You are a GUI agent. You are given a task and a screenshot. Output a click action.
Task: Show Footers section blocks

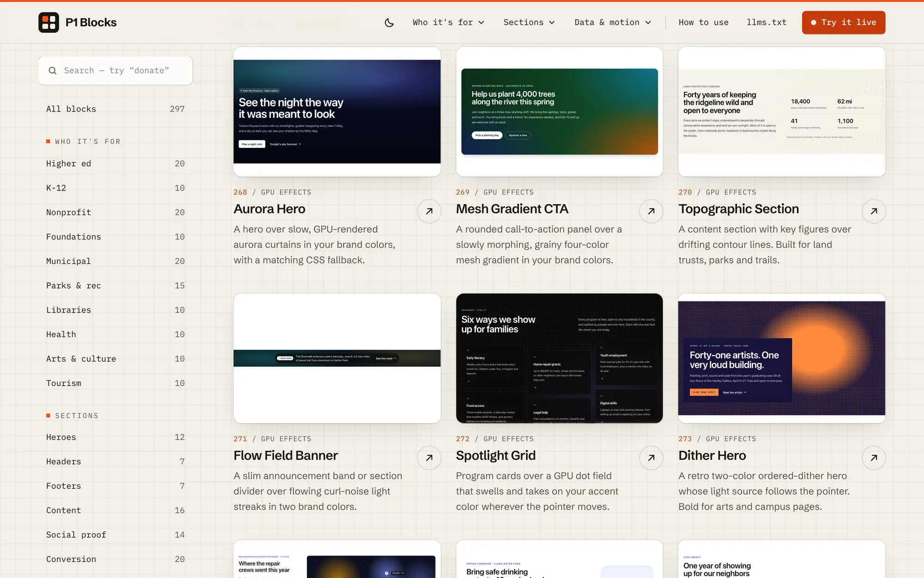[x=115, y=486]
